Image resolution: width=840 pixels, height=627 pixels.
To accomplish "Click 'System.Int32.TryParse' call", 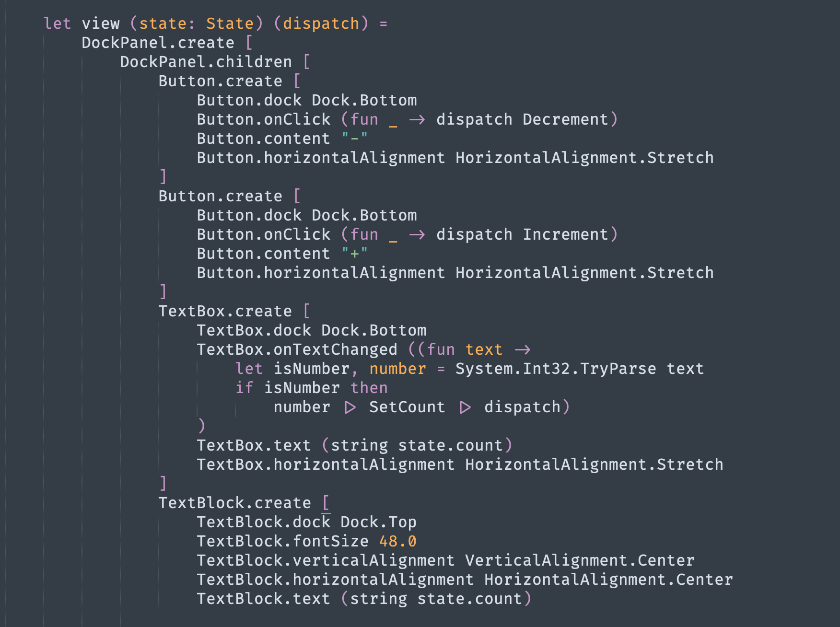I will pos(556,369).
